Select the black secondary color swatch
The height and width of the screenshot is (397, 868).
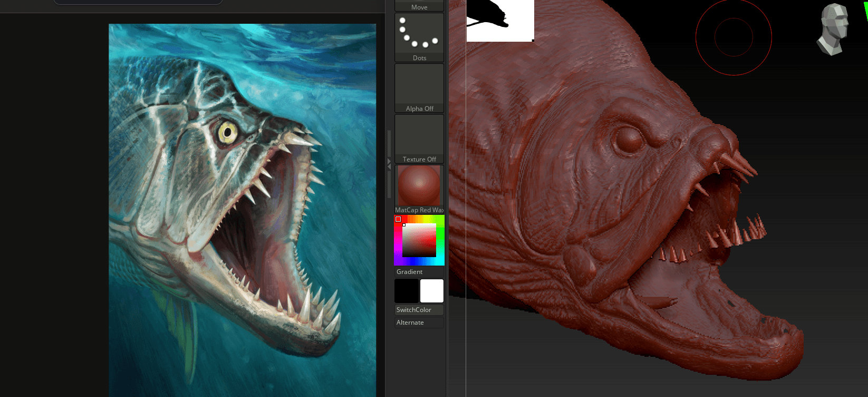coord(407,291)
